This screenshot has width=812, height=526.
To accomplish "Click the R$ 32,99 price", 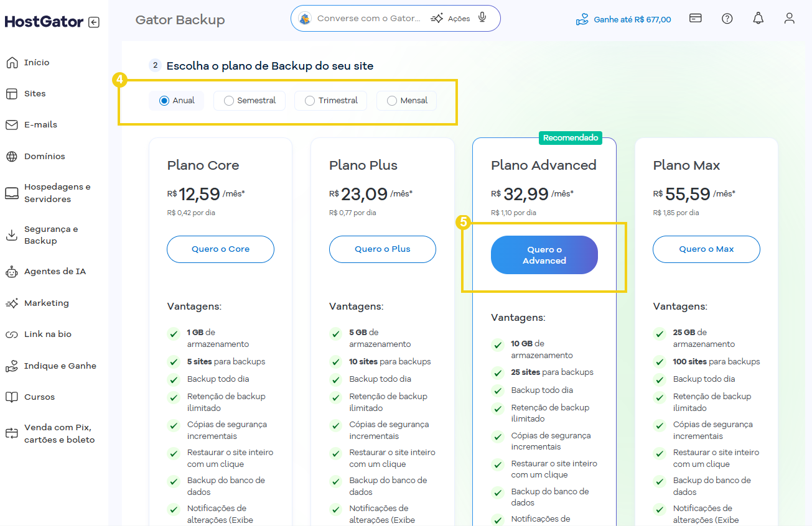I will click(x=532, y=195).
